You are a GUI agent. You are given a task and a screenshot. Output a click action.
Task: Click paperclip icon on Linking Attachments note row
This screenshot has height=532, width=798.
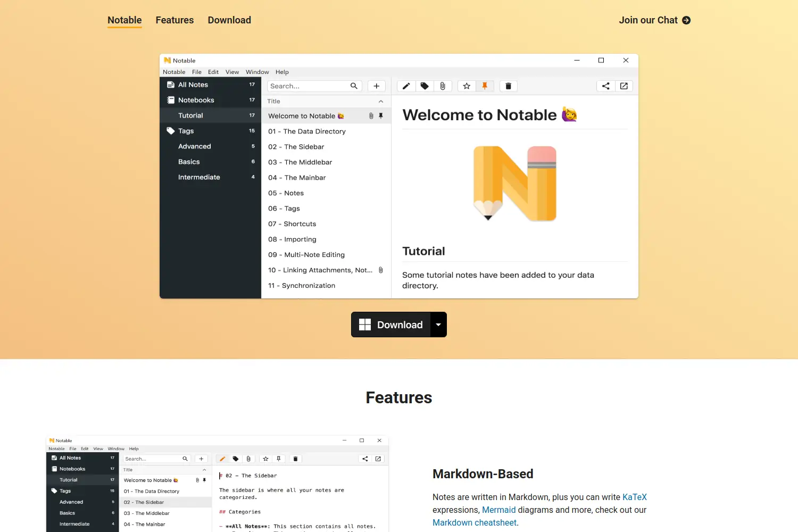tap(381, 270)
